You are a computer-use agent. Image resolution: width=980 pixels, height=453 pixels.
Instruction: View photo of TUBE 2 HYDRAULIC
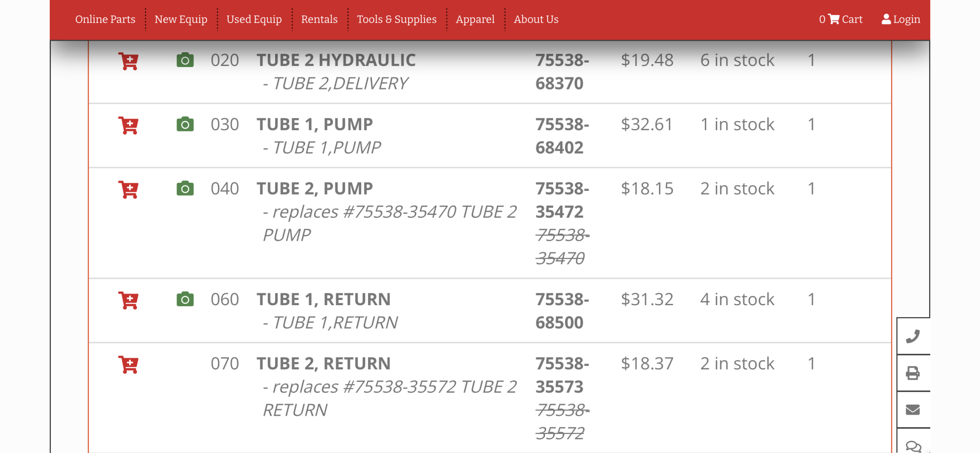[185, 60]
